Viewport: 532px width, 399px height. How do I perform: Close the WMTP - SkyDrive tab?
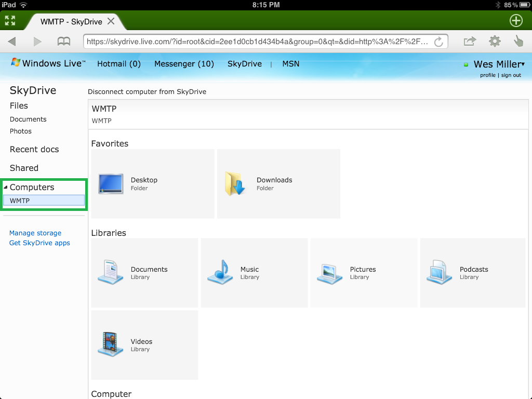point(111,21)
